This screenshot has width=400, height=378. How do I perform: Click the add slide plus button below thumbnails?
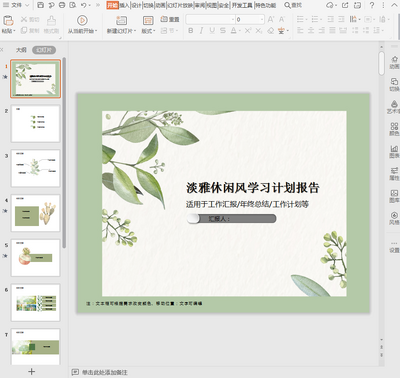31,371
